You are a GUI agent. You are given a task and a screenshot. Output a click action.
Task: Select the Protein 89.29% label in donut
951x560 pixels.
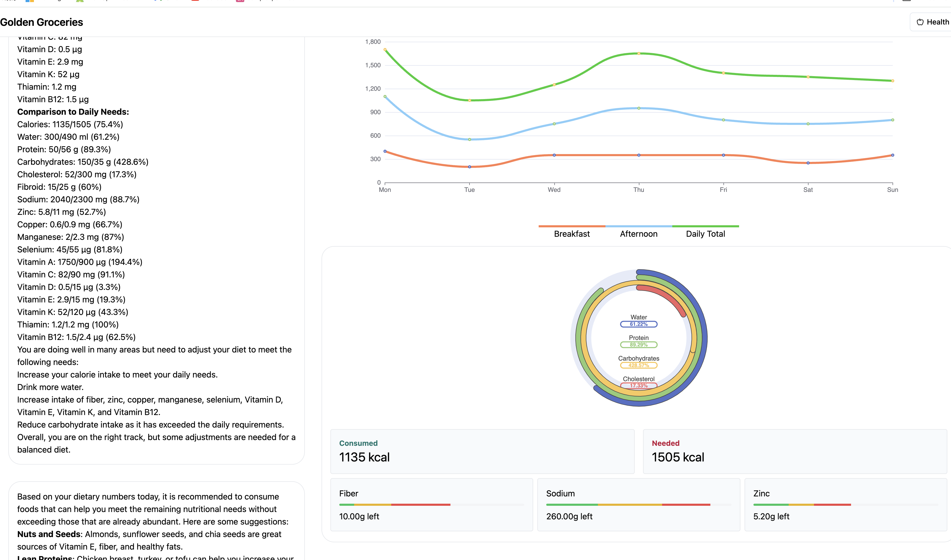tap(639, 345)
